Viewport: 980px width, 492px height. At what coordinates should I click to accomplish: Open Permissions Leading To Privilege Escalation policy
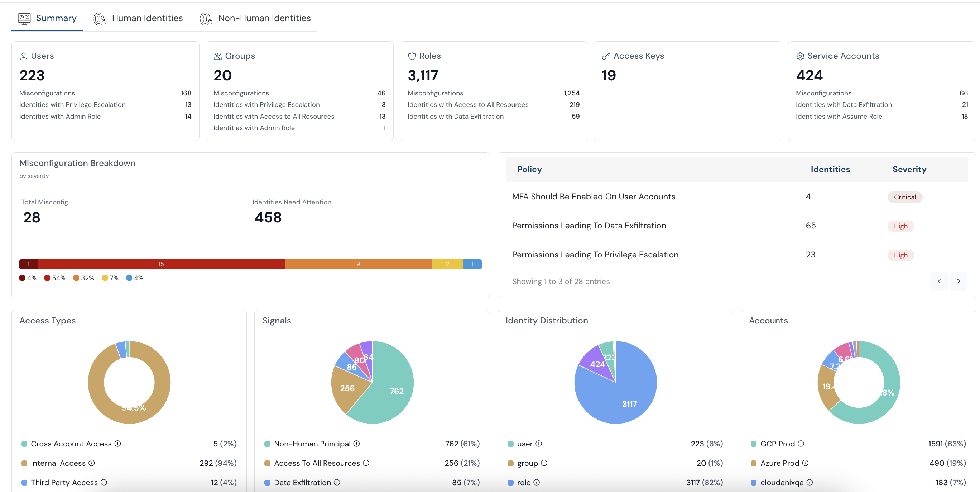coord(595,255)
